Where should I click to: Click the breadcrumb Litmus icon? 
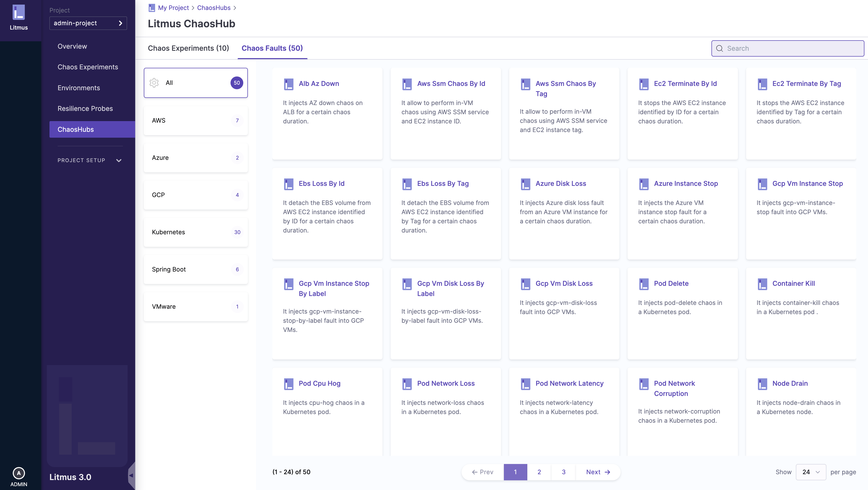[x=152, y=8]
